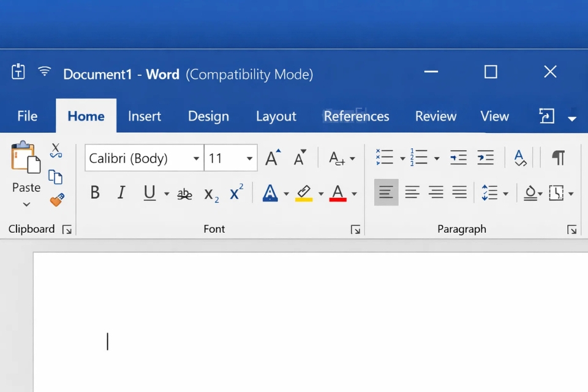Underline the selected text
This screenshot has height=392, width=588.
(148, 193)
